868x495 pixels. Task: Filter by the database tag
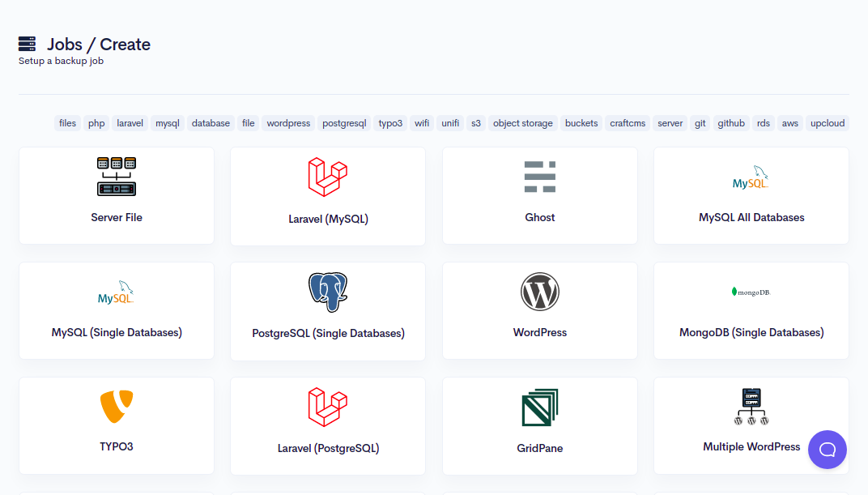click(x=211, y=123)
